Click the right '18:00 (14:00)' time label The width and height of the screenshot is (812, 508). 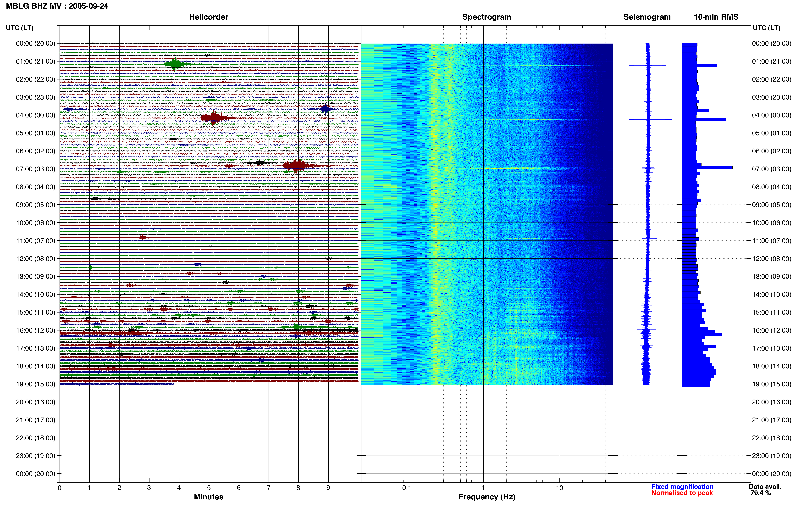772,366
